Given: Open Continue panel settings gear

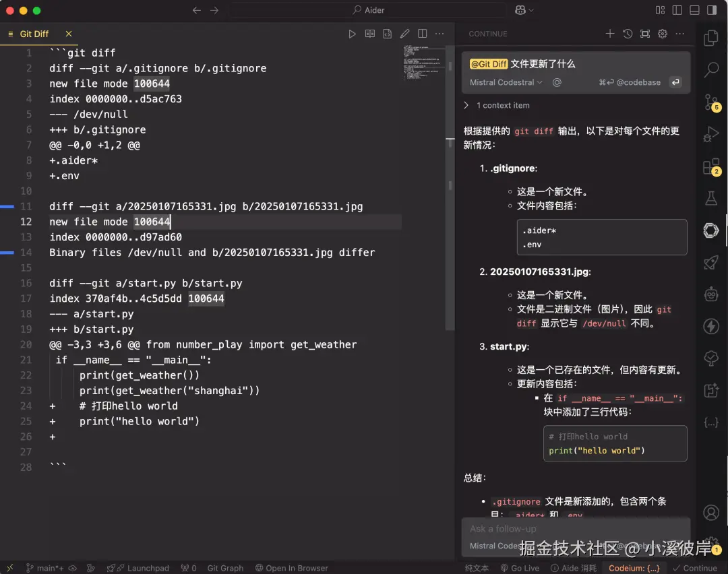Looking at the screenshot, I should pos(661,33).
